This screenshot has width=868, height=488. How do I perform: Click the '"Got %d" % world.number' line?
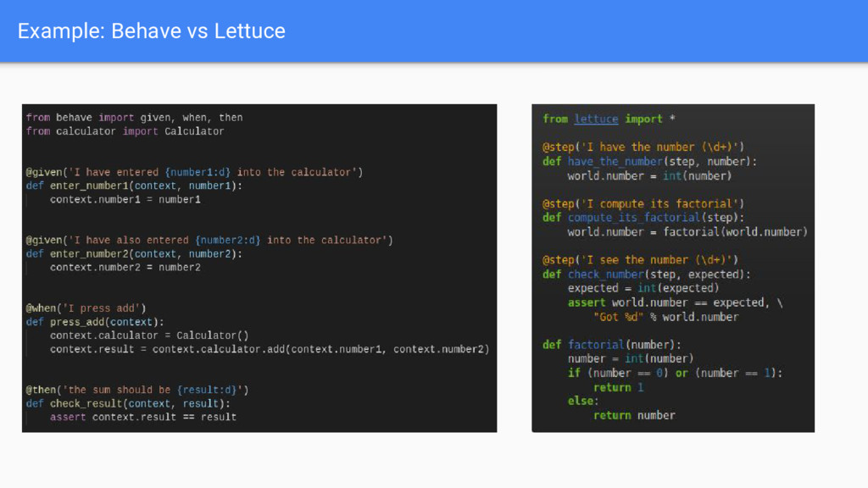pos(666,317)
